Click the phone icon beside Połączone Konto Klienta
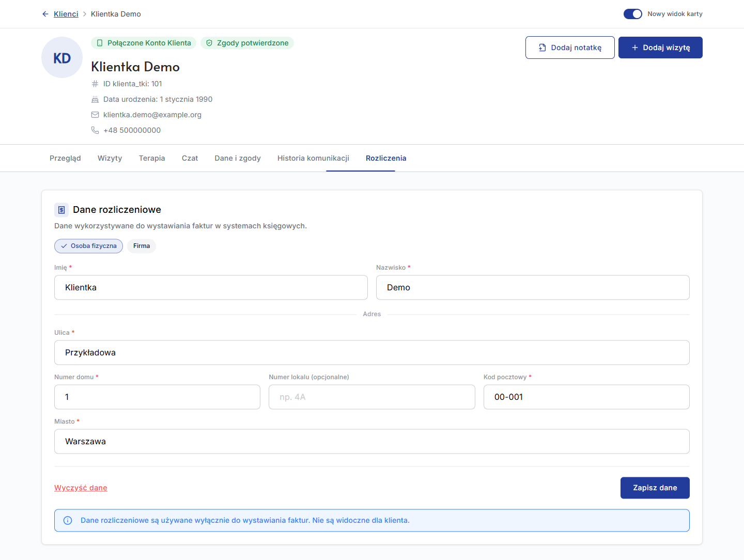This screenshot has width=744, height=560. (x=100, y=43)
